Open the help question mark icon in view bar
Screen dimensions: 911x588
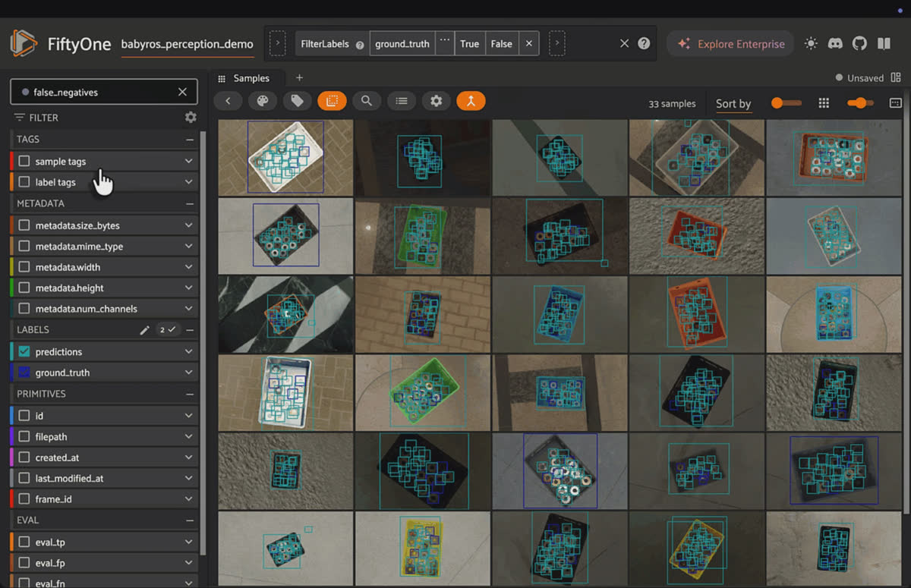[x=645, y=44]
